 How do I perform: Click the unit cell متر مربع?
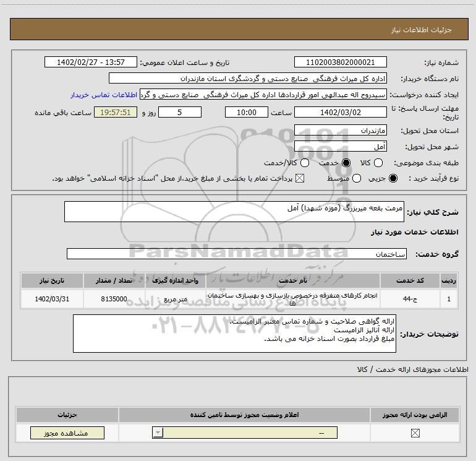pyautogui.click(x=175, y=299)
